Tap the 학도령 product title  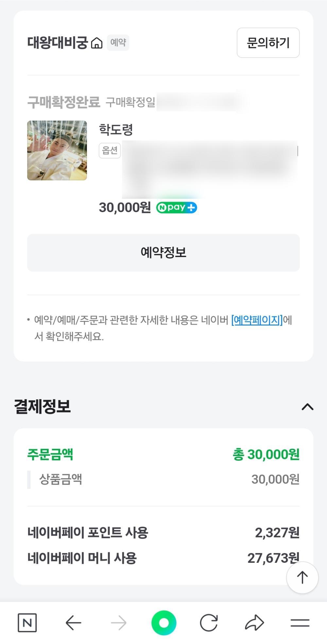[x=116, y=130]
